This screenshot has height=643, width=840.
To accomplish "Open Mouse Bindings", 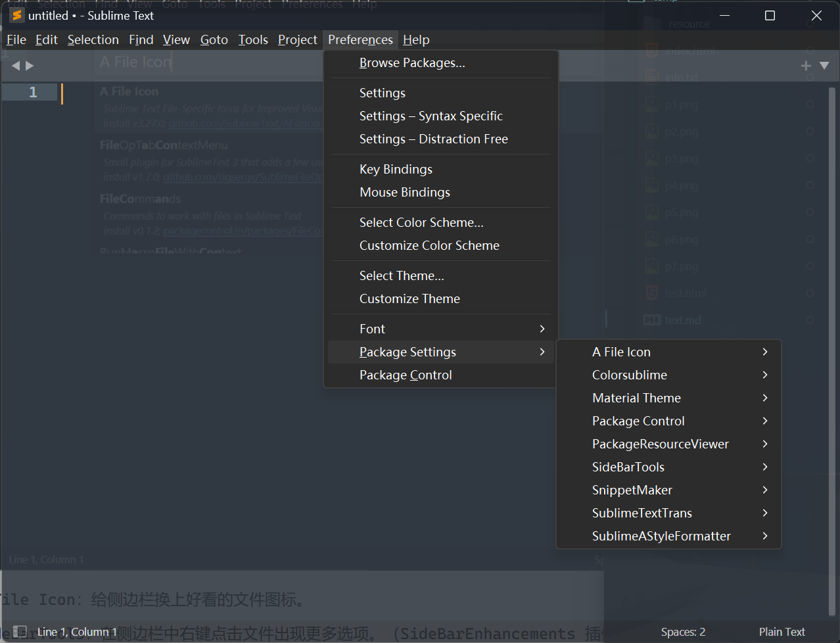I will 441,193.
